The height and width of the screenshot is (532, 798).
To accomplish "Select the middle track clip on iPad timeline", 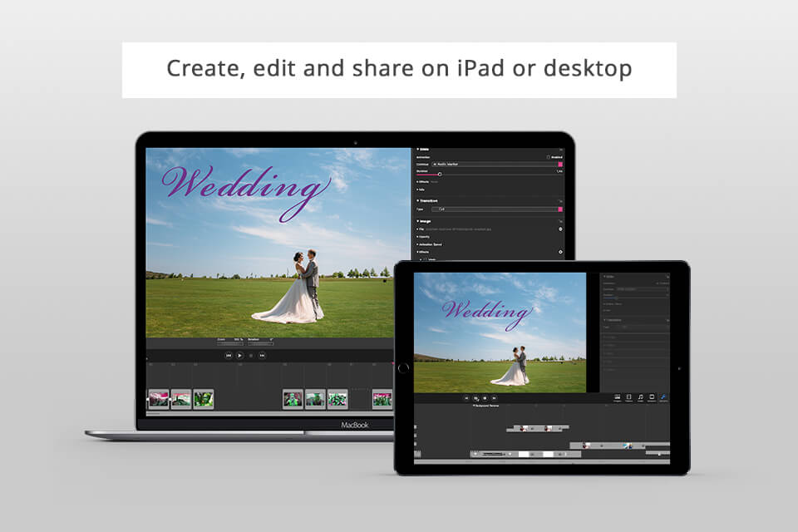I will point(619,446).
